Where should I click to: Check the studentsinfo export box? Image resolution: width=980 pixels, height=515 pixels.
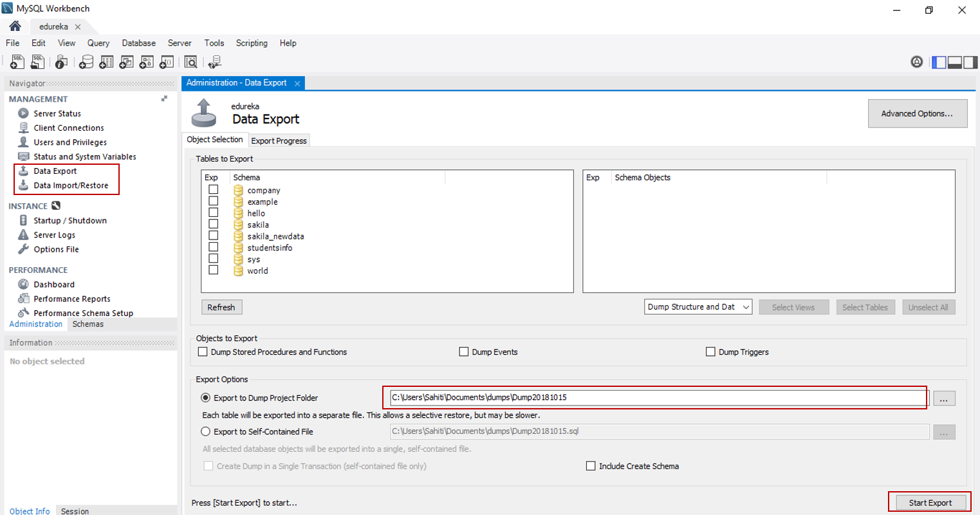click(x=213, y=247)
